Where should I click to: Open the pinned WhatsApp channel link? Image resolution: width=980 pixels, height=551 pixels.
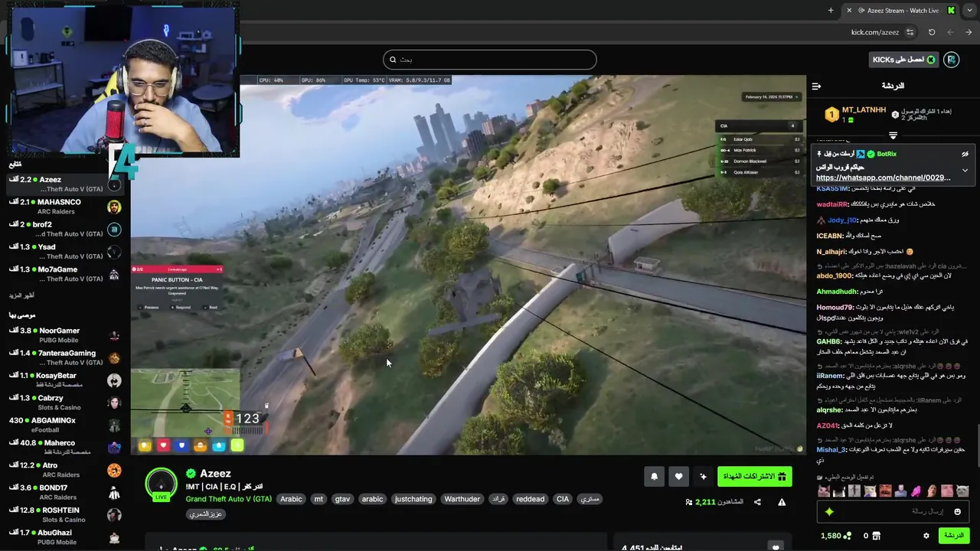point(884,178)
